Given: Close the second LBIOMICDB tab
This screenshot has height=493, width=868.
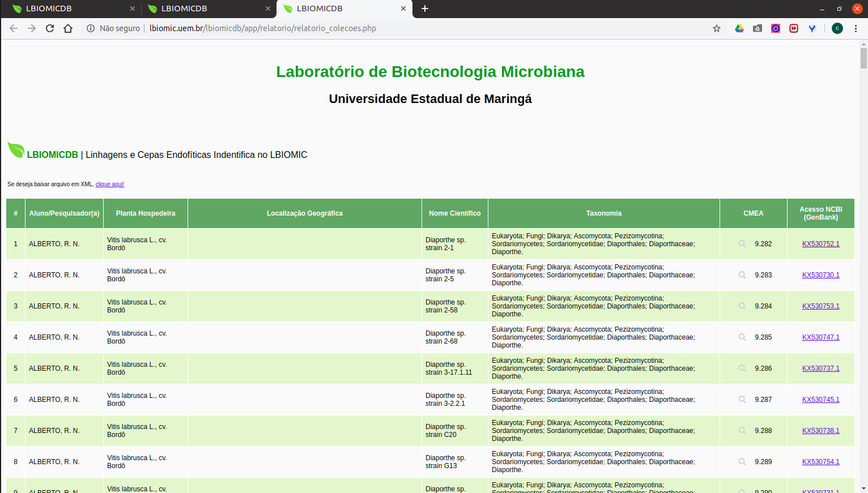Looking at the screenshot, I should coord(268,8).
